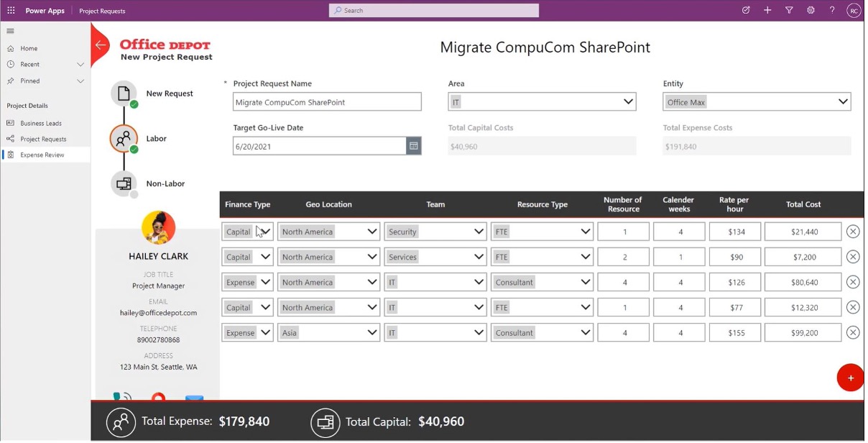Open the help question mark icon
868x443 pixels.
coord(832,11)
